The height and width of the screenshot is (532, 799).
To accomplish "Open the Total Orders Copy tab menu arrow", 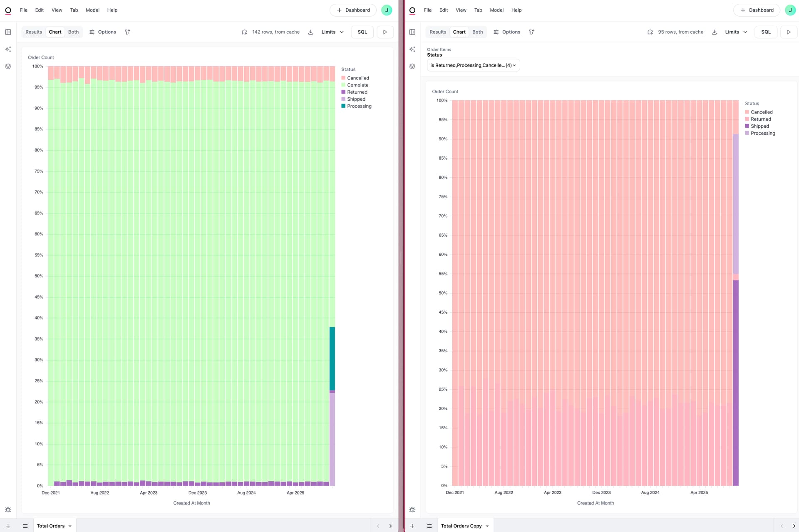I will (487, 526).
